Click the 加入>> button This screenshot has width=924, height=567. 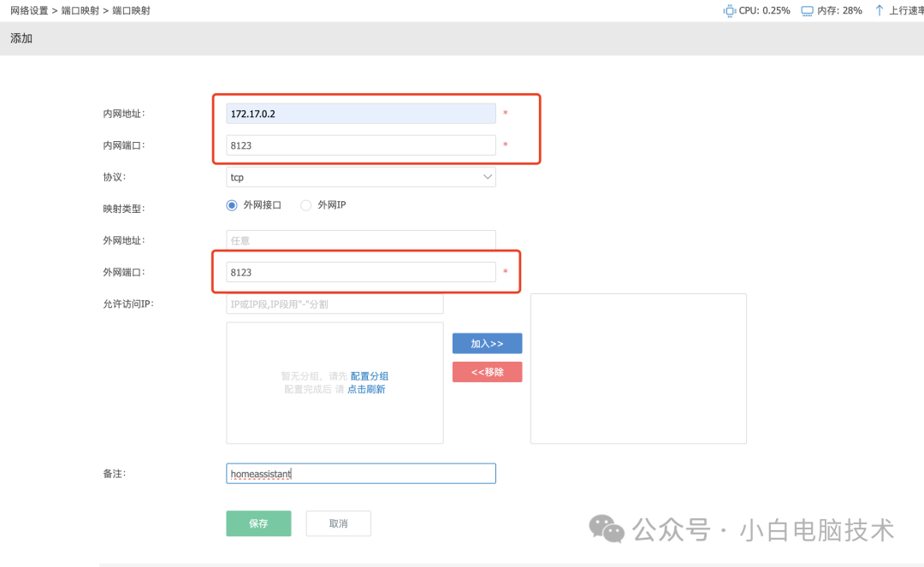487,343
